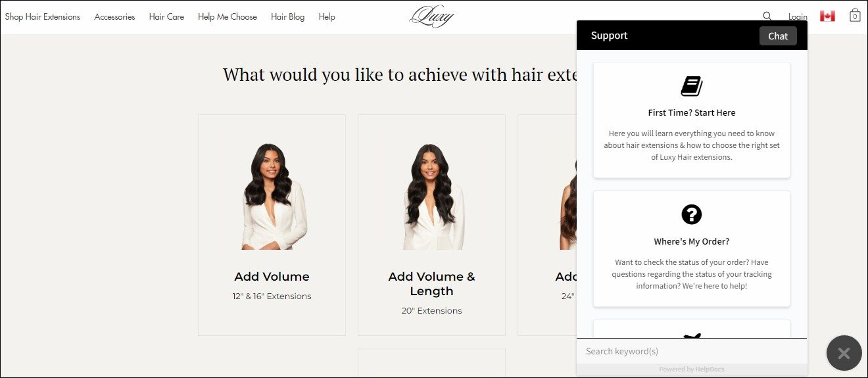Click the question mark Where's My Order icon
This screenshot has height=378, width=868.
[x=692, y=214]
